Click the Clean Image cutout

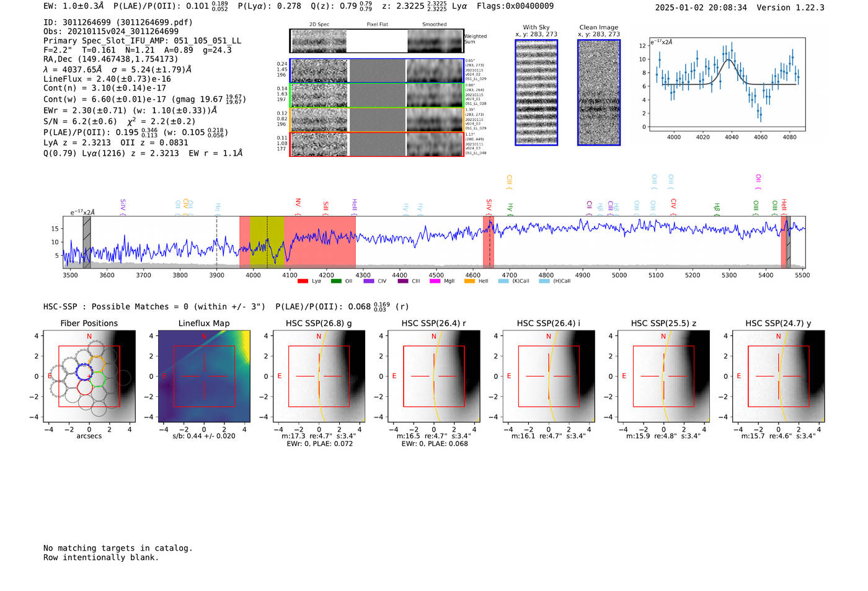(x=599, y=92)
